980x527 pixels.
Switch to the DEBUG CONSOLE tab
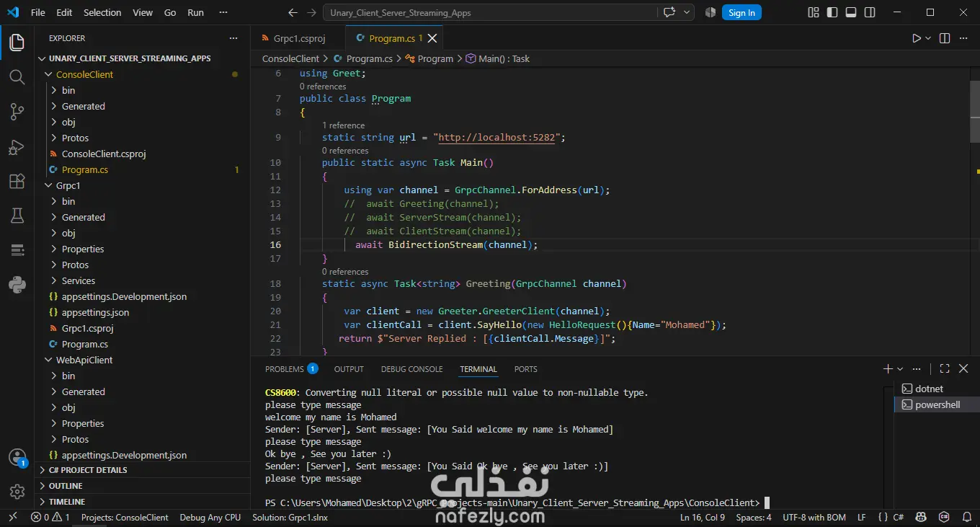(x=412, y=369)
